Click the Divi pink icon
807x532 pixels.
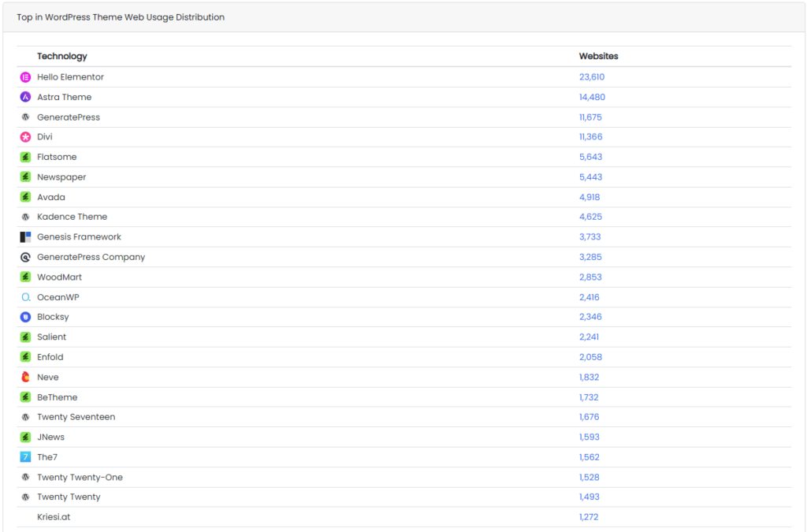click(x=25, y=137)
